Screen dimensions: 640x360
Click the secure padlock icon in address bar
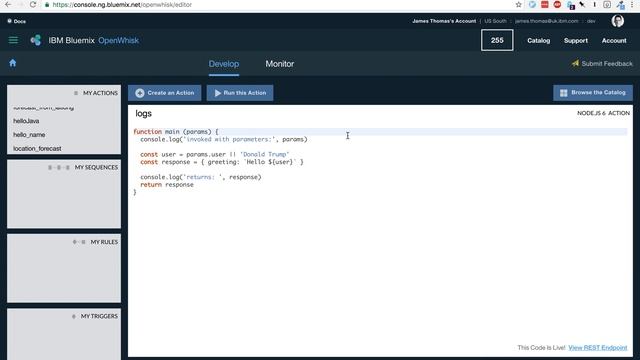point(47,5)
